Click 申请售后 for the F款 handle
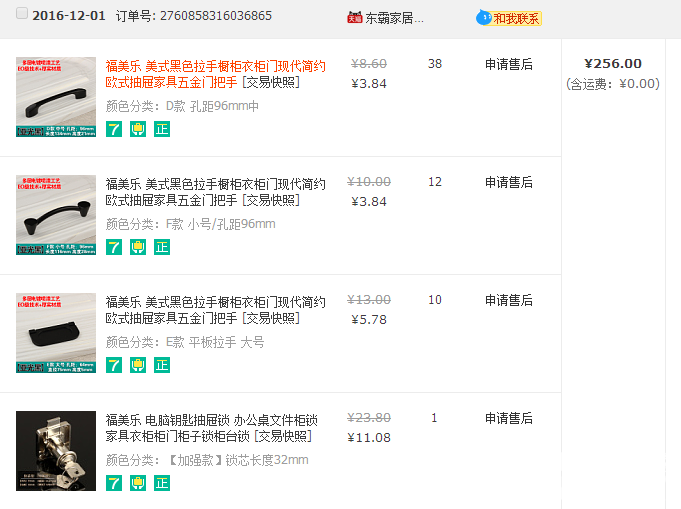 point(509,183)
